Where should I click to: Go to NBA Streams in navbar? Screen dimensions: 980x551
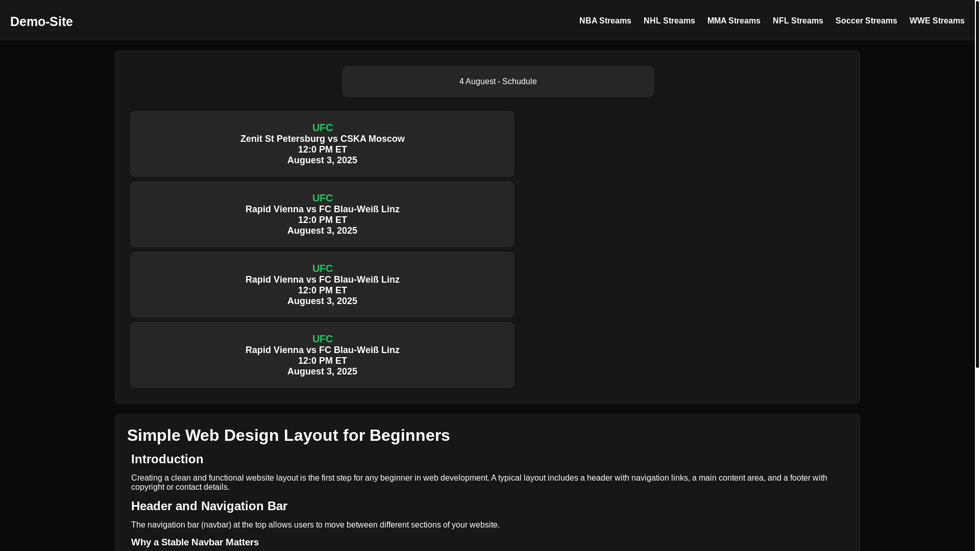coord(605,21)
